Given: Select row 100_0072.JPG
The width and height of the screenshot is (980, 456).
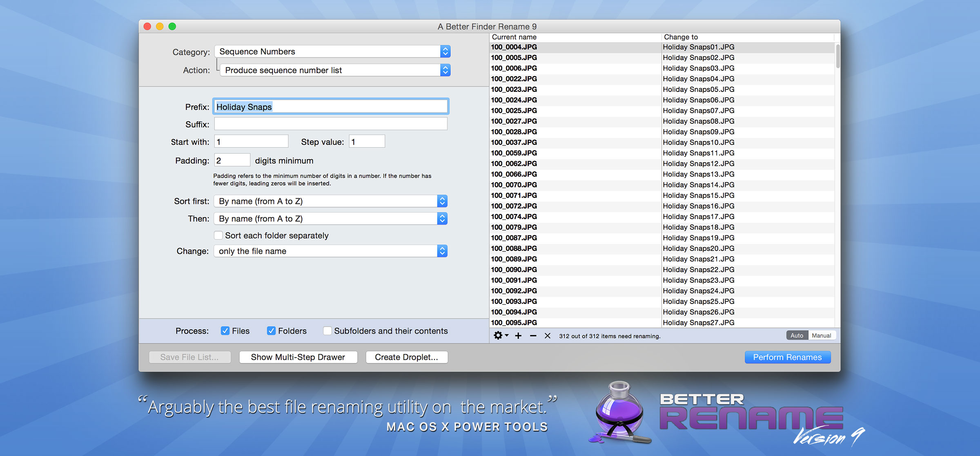Looking at the screenshot, I should 662,206.
